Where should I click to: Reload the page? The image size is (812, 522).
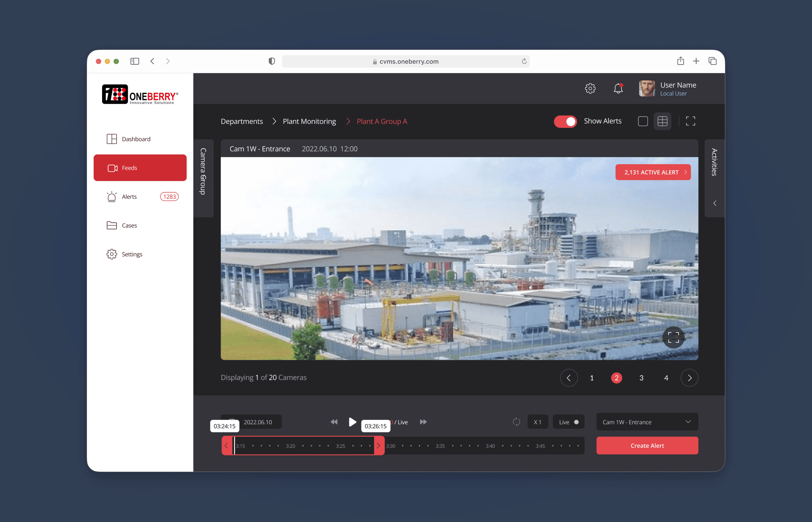(524, 61)
